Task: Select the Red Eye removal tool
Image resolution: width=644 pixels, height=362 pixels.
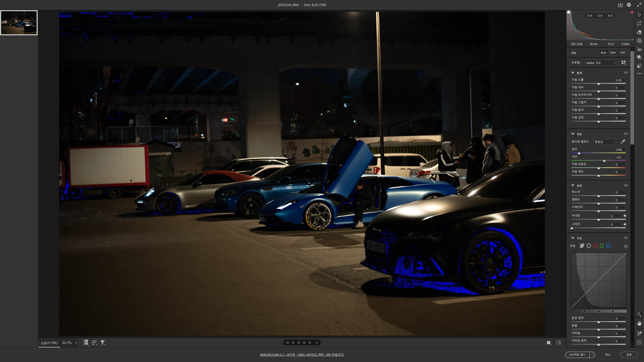Action: [x=639, y=49]
